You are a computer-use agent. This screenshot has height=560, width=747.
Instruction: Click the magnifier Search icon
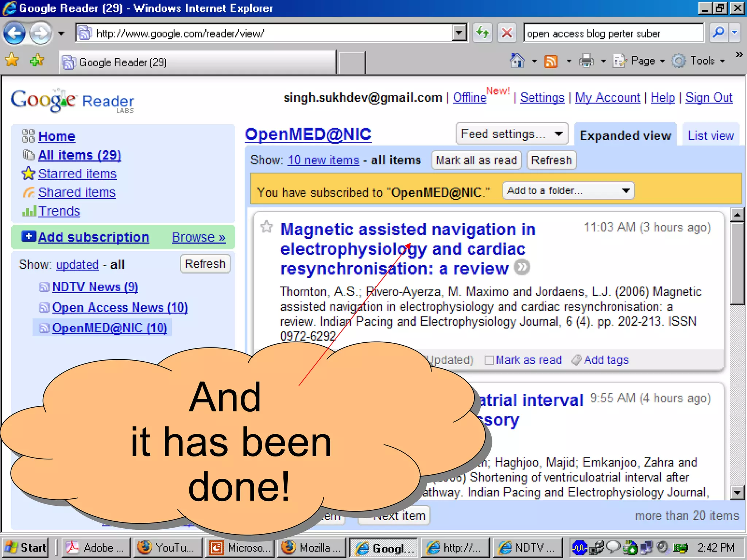718,32
